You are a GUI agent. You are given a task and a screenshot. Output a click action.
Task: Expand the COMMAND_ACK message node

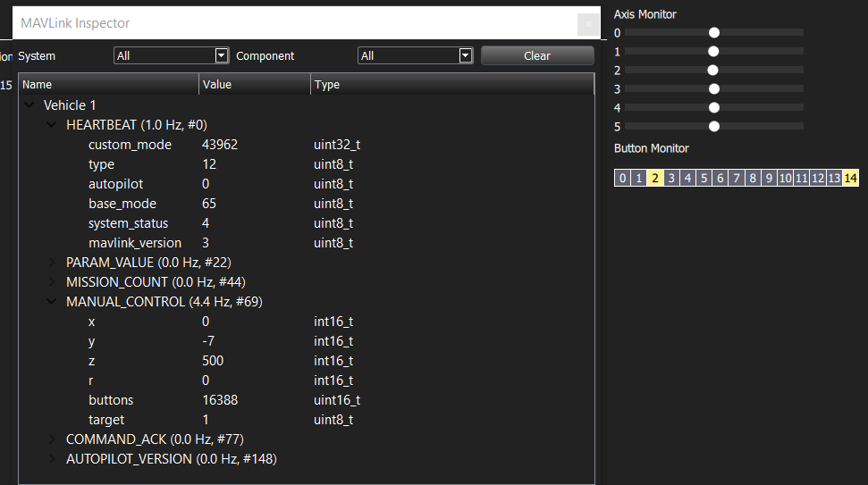click(x=52, y=439)
